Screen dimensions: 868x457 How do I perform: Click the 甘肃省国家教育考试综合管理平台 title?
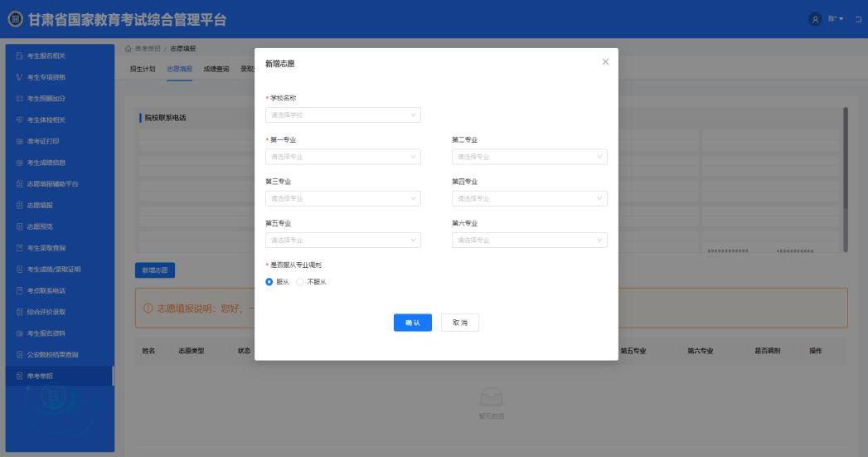click(x=128, y=20)
